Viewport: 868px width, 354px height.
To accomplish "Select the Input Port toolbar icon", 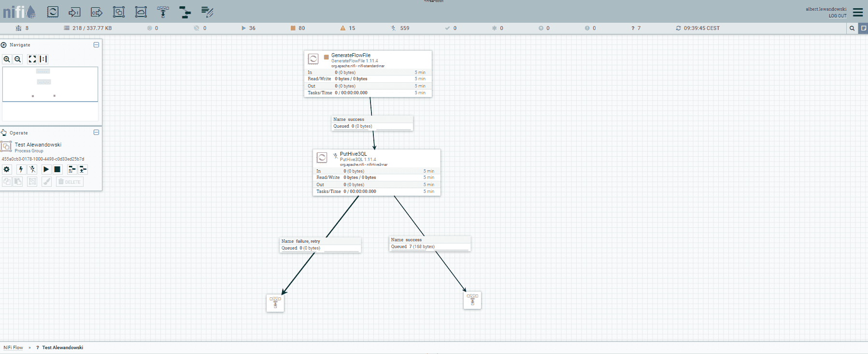I will pos(74,12).
